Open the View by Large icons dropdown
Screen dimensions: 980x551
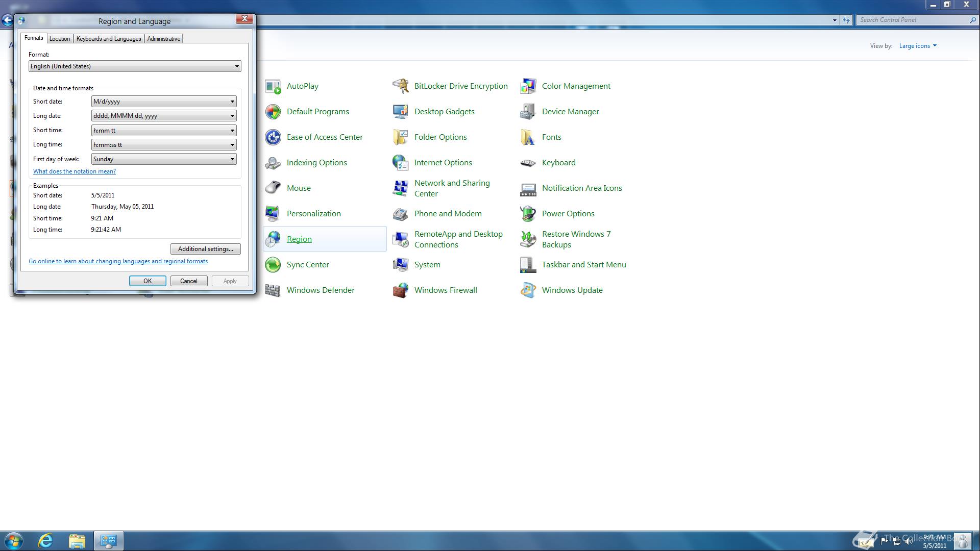tap(918, 46)
